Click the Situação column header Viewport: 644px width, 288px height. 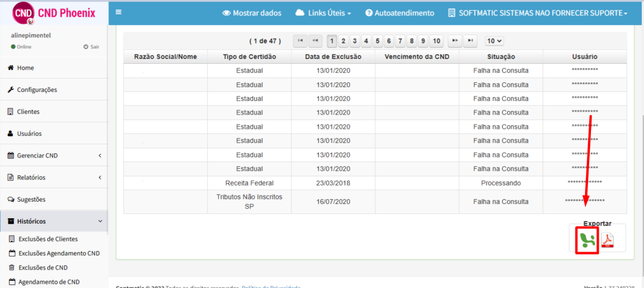pyautogui.click(x=500, y=57)
